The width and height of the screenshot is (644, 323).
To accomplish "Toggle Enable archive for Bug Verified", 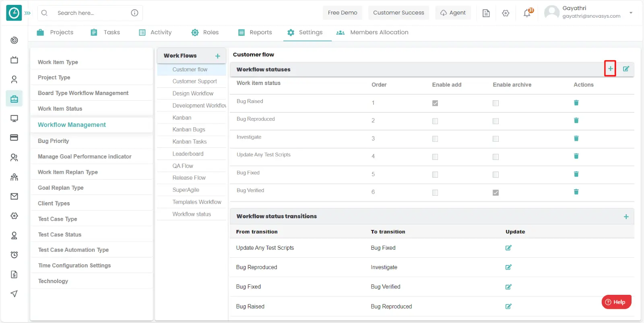I will point(495,193).
